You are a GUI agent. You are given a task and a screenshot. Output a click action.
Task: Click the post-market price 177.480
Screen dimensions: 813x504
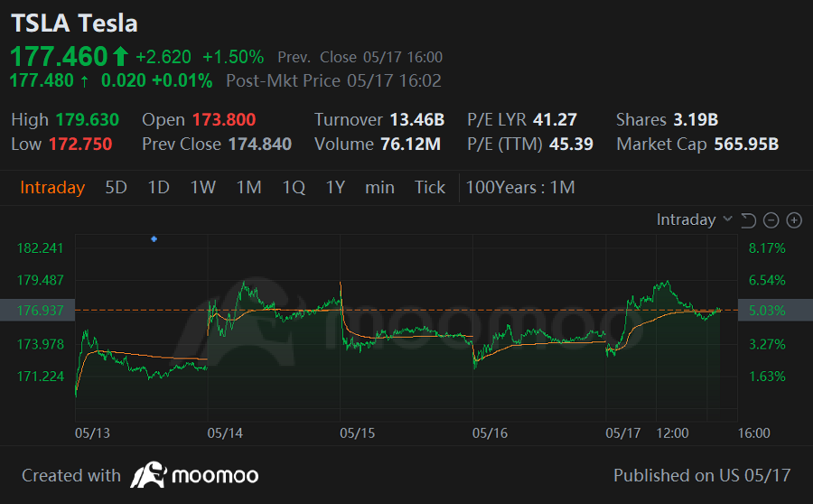point(42,81)
